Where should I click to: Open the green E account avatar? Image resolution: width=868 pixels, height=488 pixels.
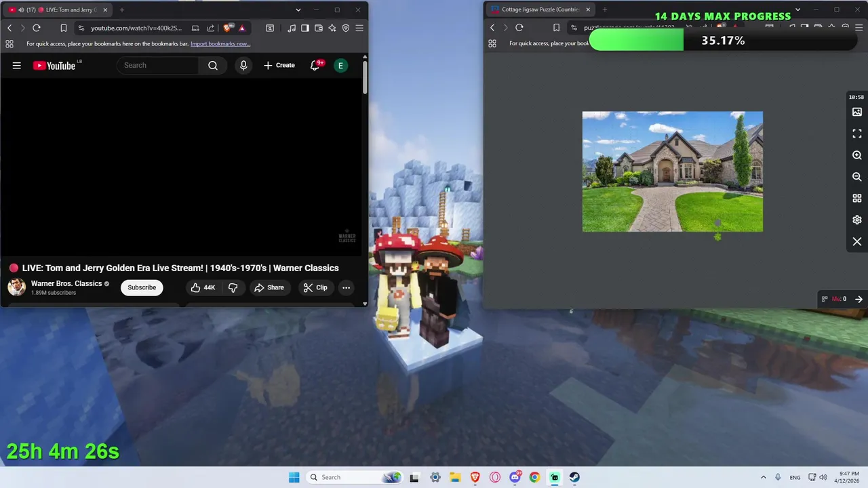[x=340, y=66]
